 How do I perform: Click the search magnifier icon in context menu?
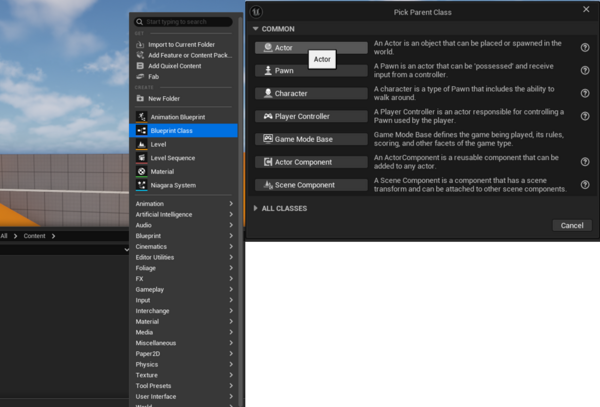[x=140, y=22]
